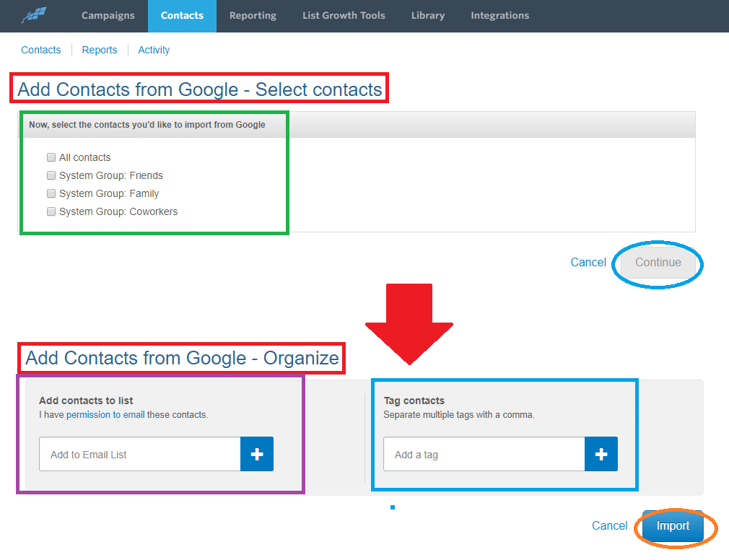Click the 'Add contacts to list' heading
The width and height of the screenshot is (729, 560).
pyautogui.click(x=86, y=401)
